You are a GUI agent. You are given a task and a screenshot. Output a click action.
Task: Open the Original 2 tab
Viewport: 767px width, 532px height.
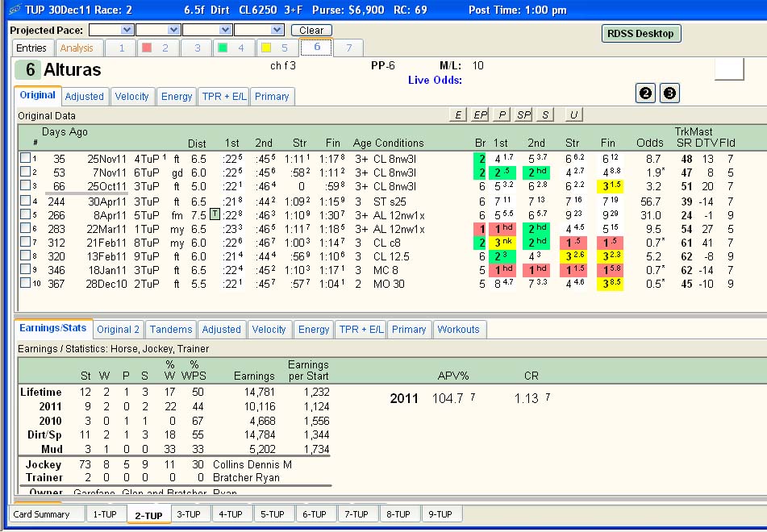pos(118,329)
